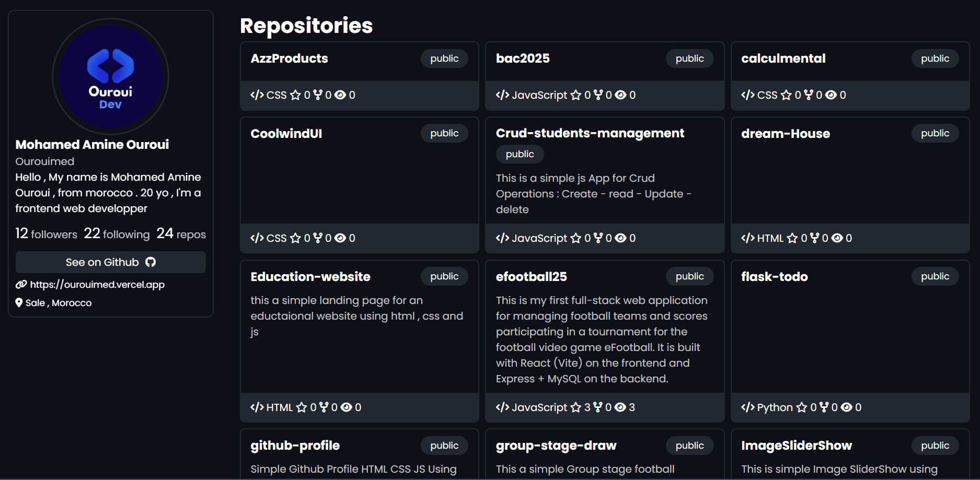Click the watchers eye icon on bac2025

620,95
